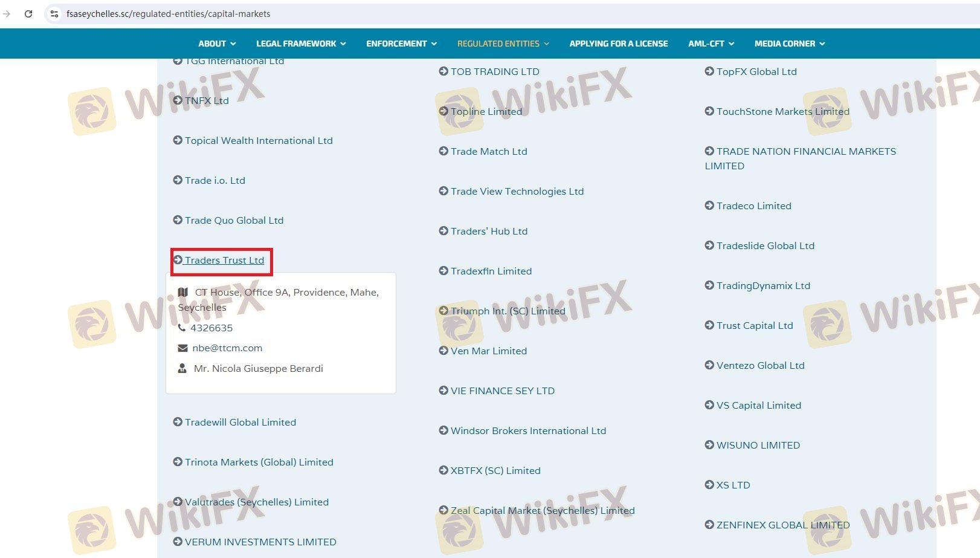Reload the page with browser refresh icon

click(28, 14)
